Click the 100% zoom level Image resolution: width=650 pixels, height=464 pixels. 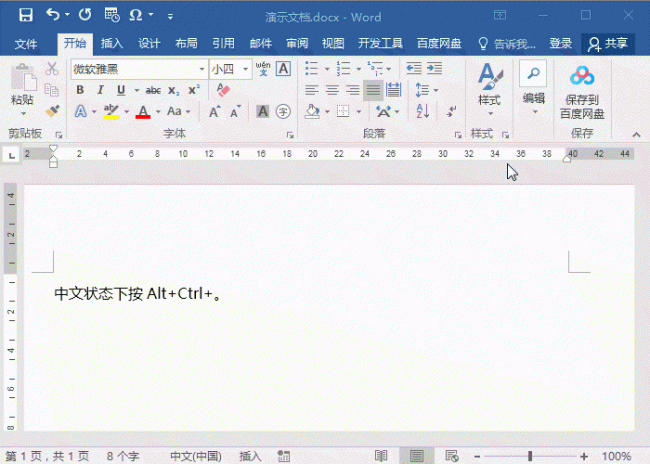(616, 457)
